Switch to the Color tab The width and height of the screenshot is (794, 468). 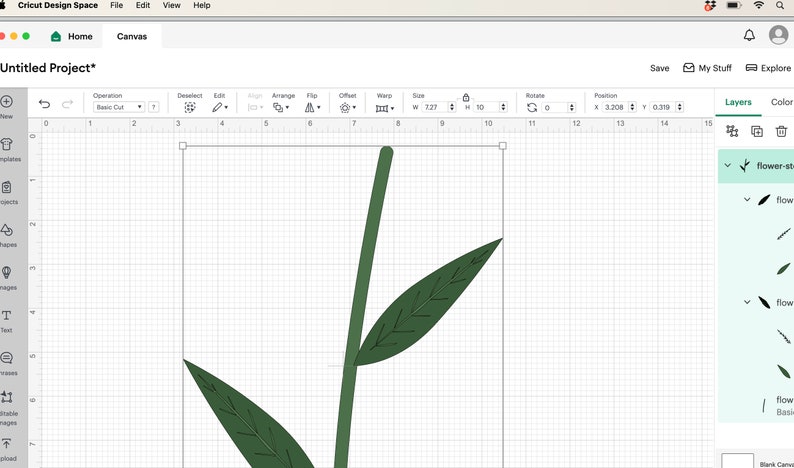point(782,102)
